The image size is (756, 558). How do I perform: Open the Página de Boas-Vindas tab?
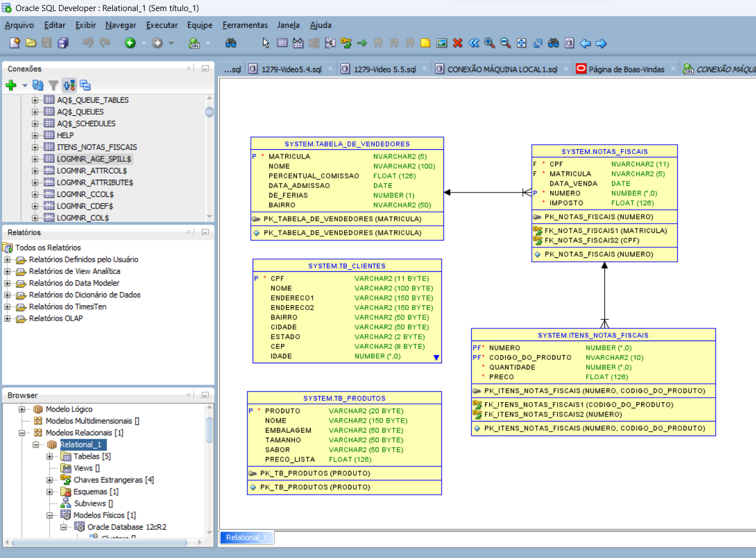[x=626, y=69]
